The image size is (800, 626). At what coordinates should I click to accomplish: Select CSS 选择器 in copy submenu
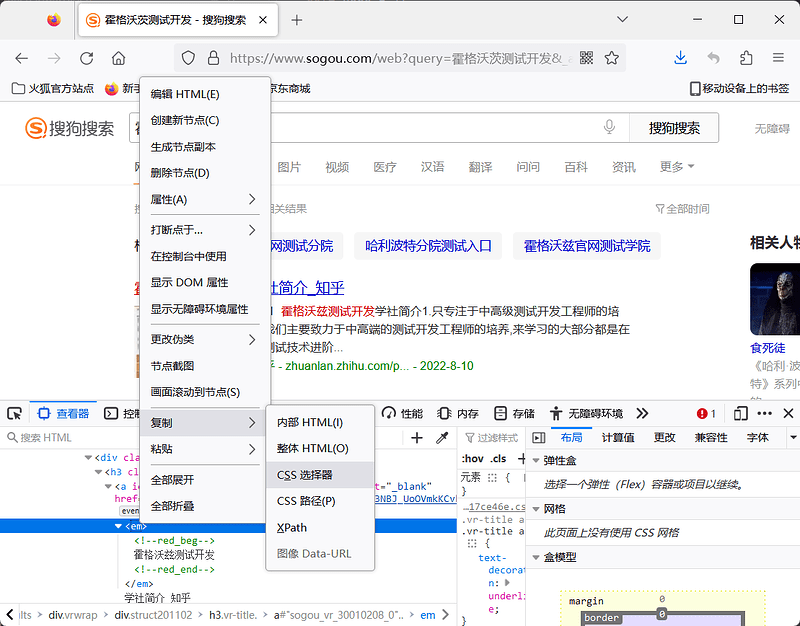320,474
